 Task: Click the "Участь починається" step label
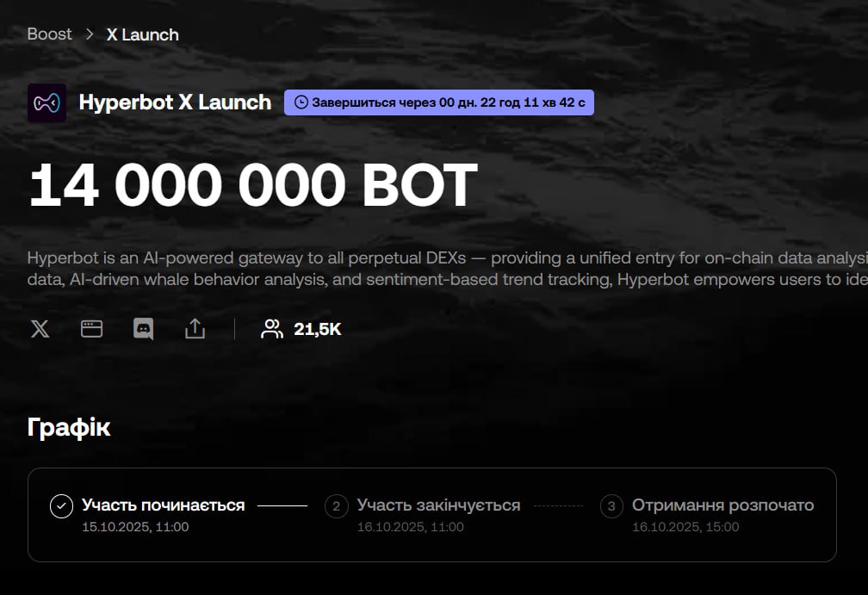[x=163, y=505]
